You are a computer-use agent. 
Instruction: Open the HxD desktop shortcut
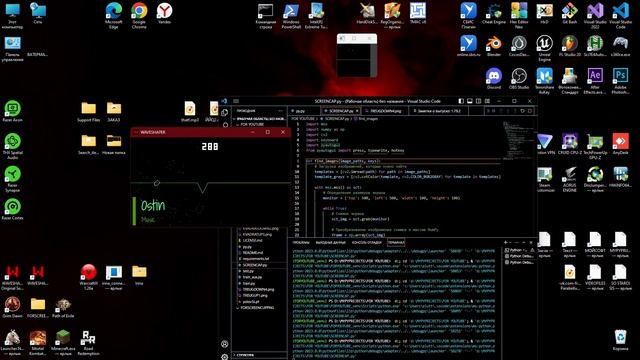pos(544,13)
